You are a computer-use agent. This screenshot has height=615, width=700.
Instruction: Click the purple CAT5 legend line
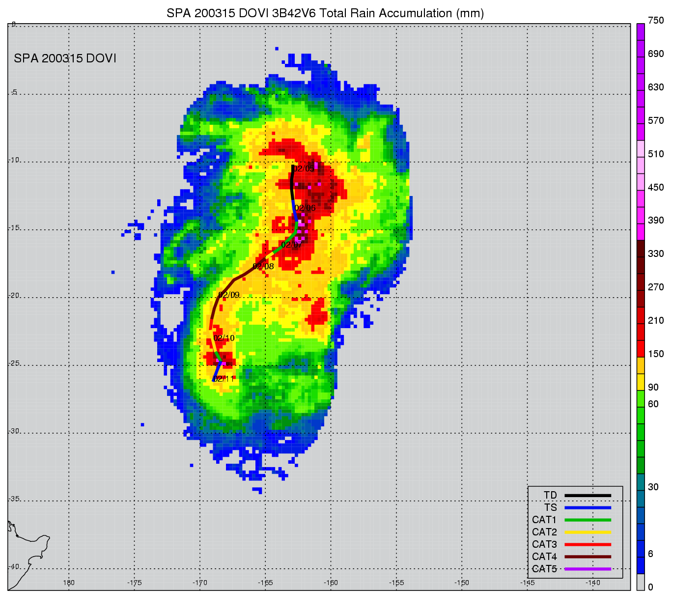click(x=588, y=569)
